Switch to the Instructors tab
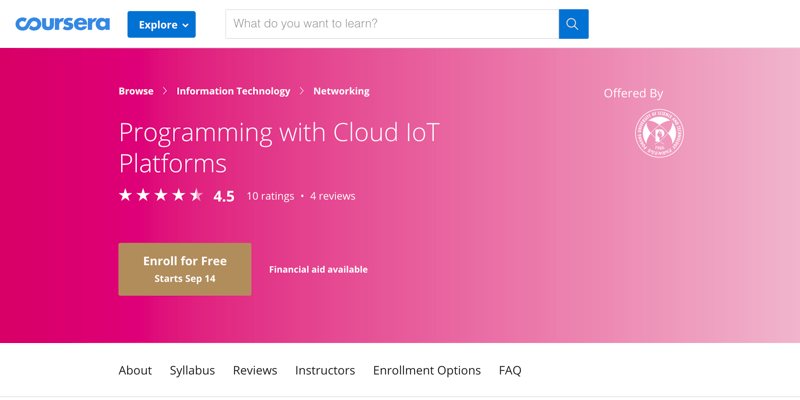The height and width of the screenshot is (400, 800). (x=325, y=370)
